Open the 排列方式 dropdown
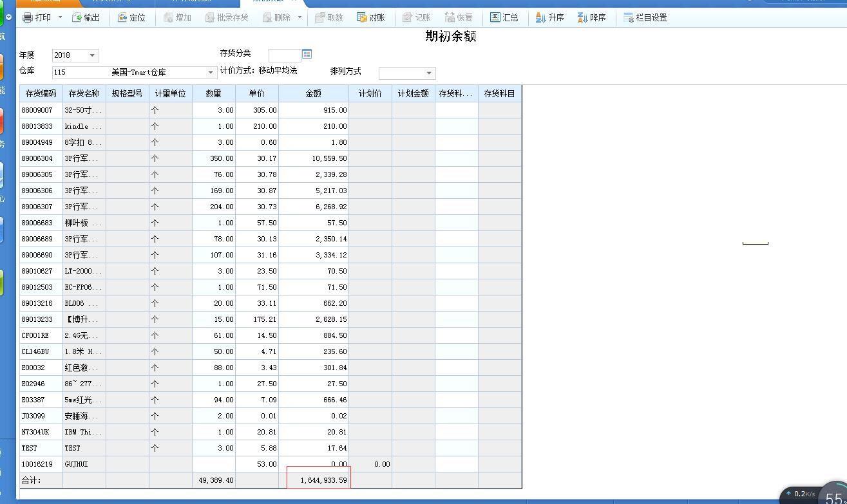 tap(429, 73)
